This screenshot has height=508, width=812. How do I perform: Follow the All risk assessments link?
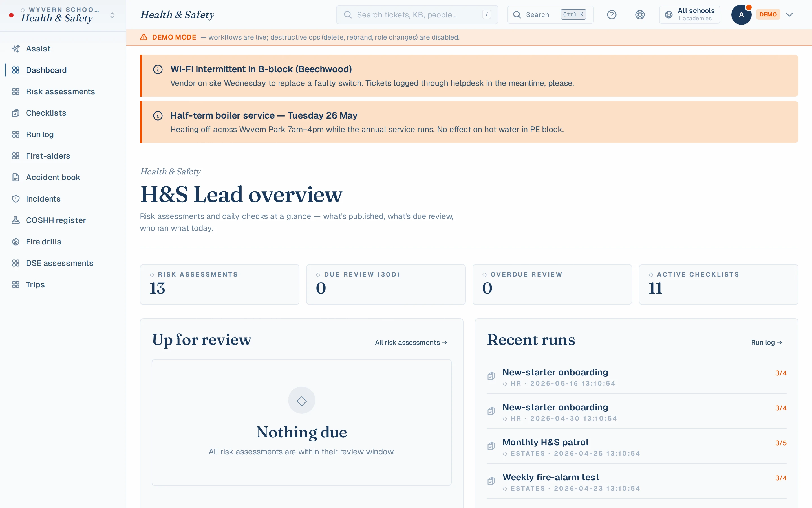click(x=411, y=343)
